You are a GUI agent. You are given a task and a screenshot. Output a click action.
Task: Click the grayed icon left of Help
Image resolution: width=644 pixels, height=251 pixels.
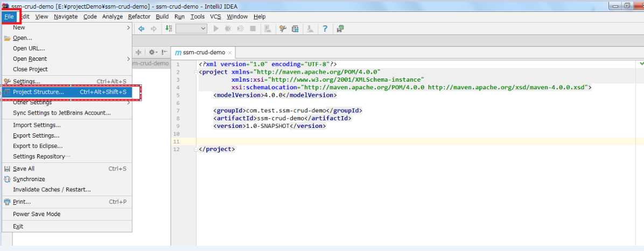(x=311, y=28)
